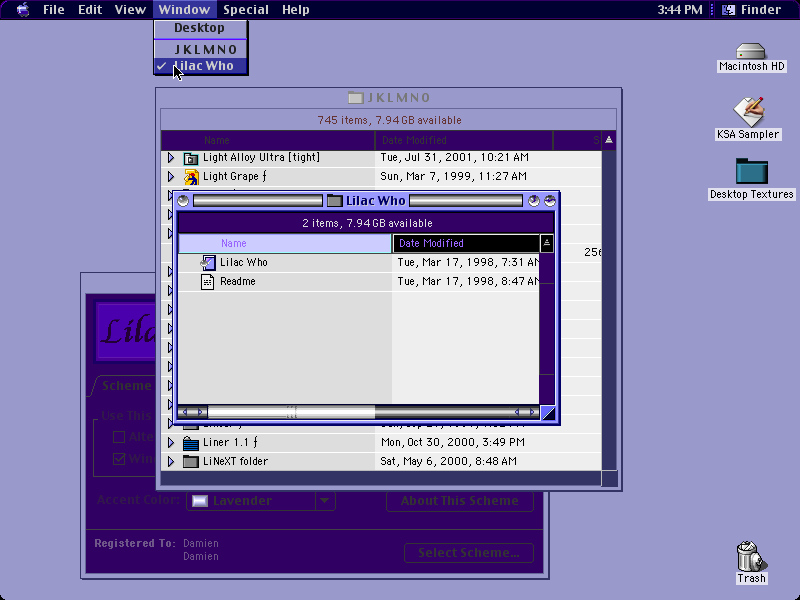Click the About This Scheme button
800x600 pixels.
pyautogui.click(x=460, y=501)
